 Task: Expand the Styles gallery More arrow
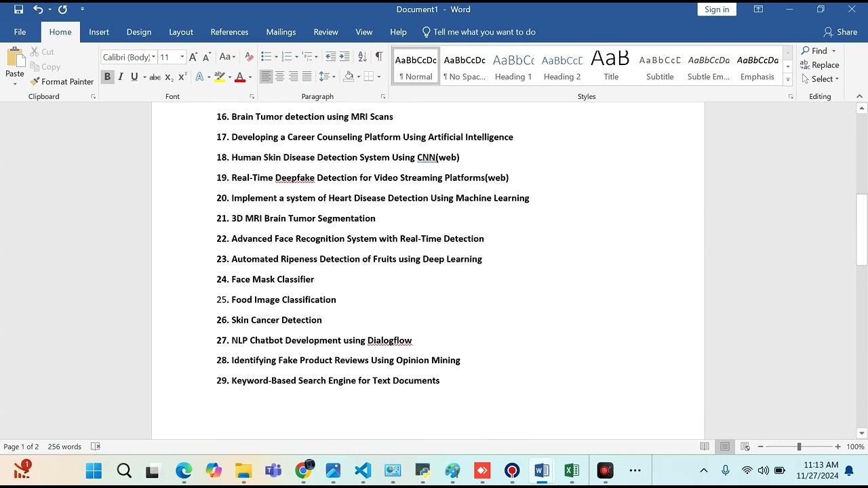click(787, 80)
